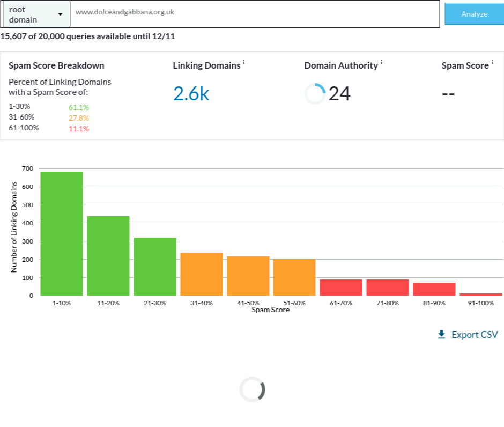Select the 61-70% red bar
This screenshot has height=427, width=504.
pos(341,288)
